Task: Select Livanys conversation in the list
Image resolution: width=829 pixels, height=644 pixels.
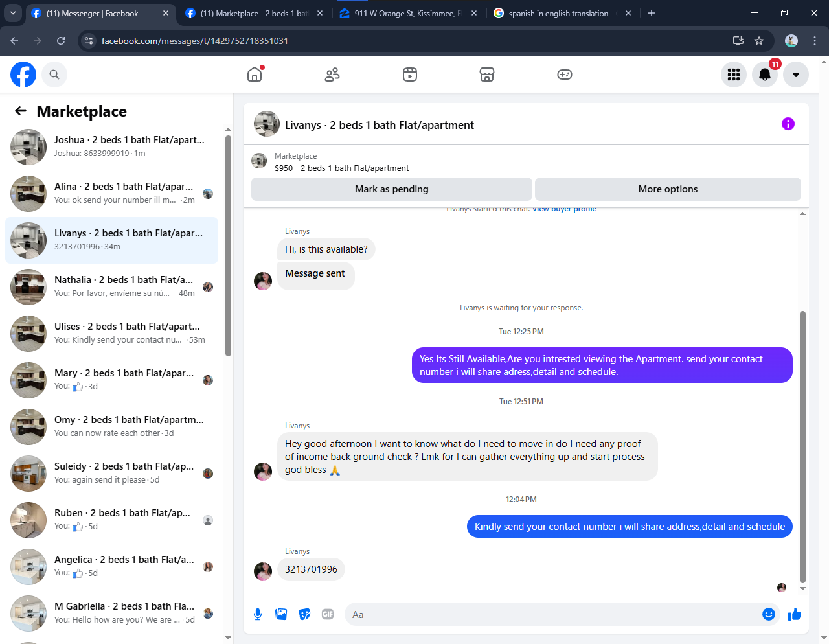Action: (x=111, y=240)
